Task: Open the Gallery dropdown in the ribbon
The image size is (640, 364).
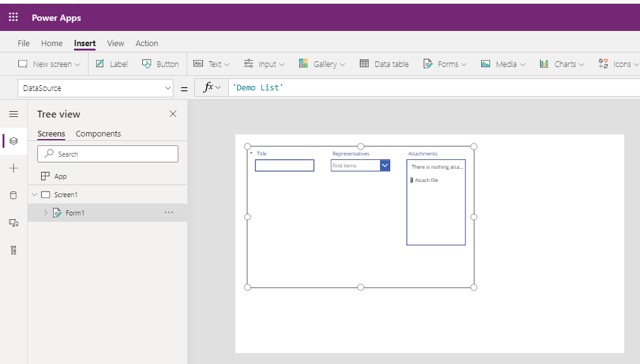Action: 322,63
